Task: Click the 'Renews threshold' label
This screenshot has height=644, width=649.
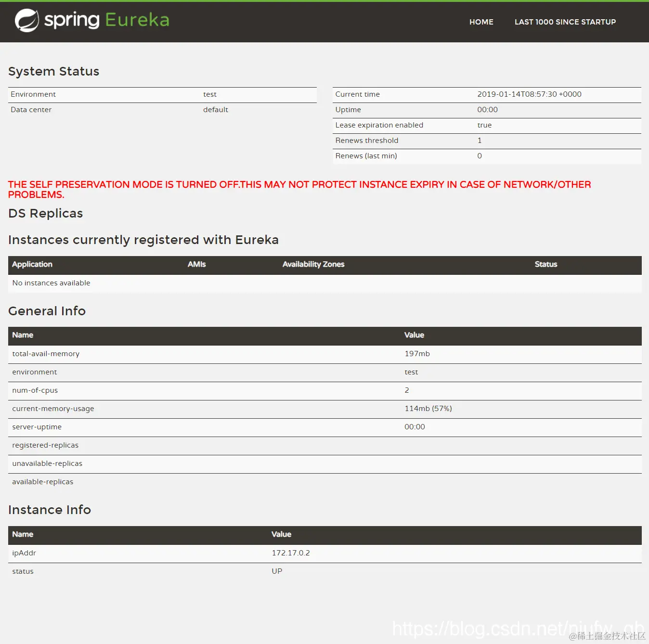Action: tap(367, 141)
